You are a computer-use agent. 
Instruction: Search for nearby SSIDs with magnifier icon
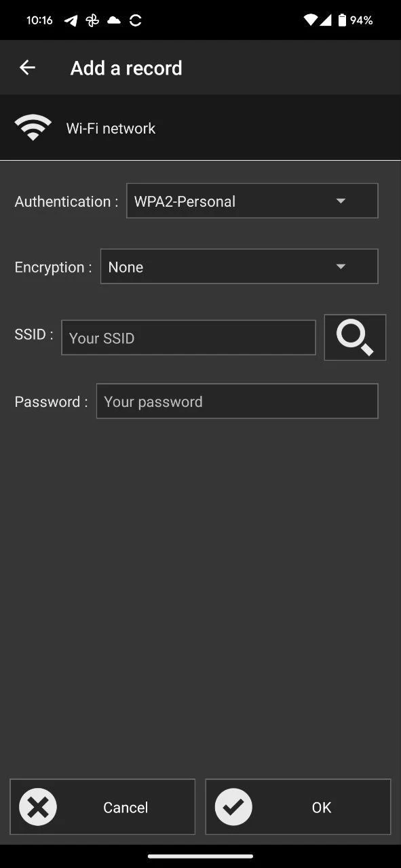[355, 337]
